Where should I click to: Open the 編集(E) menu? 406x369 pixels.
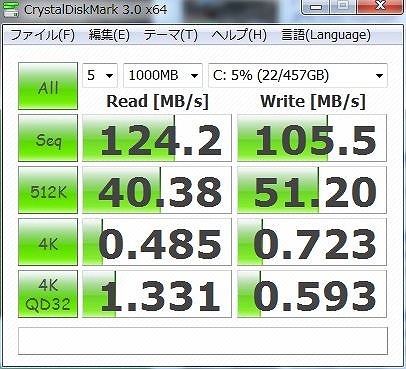[109, 35]
